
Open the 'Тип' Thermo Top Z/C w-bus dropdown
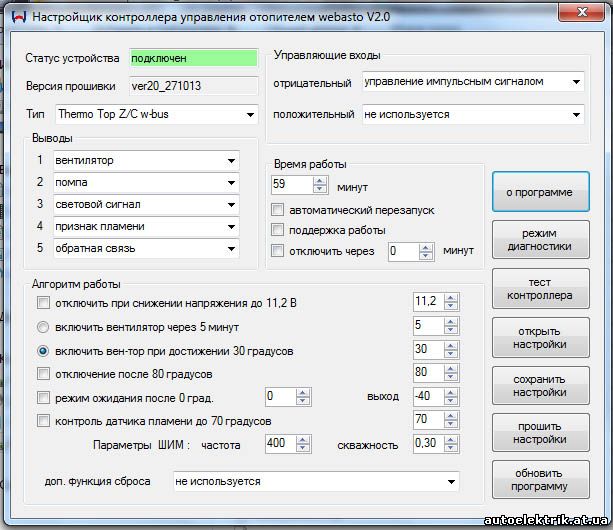click(x=250, y=115)
